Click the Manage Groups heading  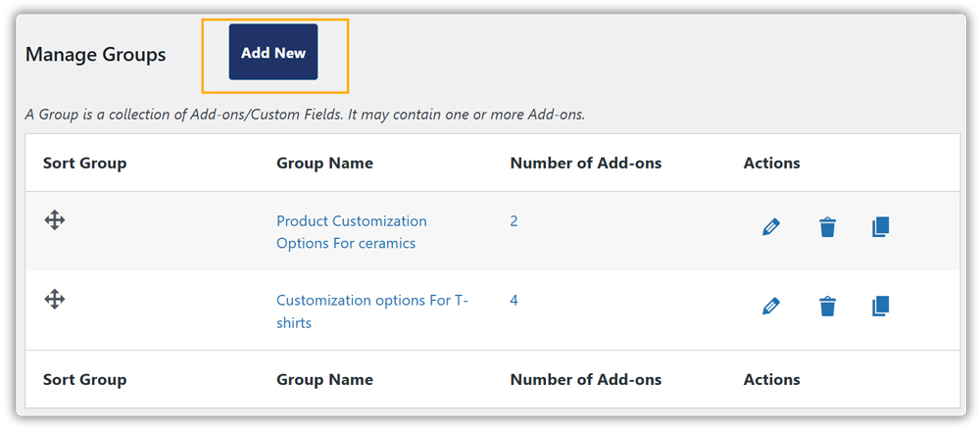(x=96, y=55)
